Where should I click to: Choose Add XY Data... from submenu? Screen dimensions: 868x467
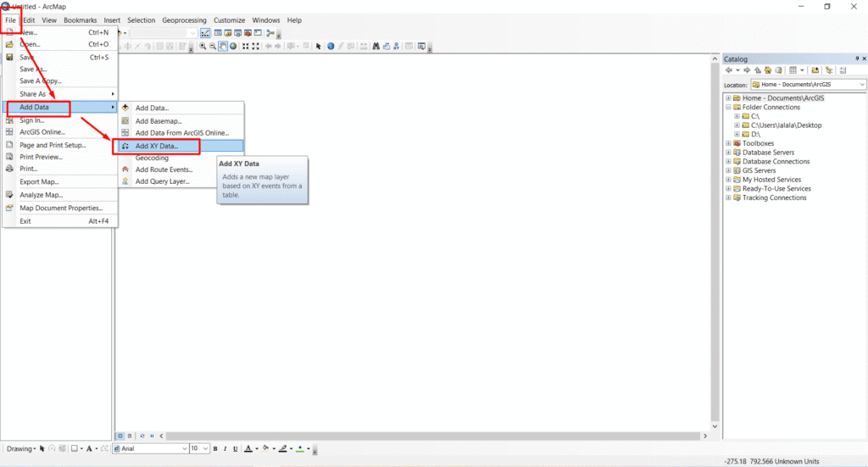(x=181, y=146)
